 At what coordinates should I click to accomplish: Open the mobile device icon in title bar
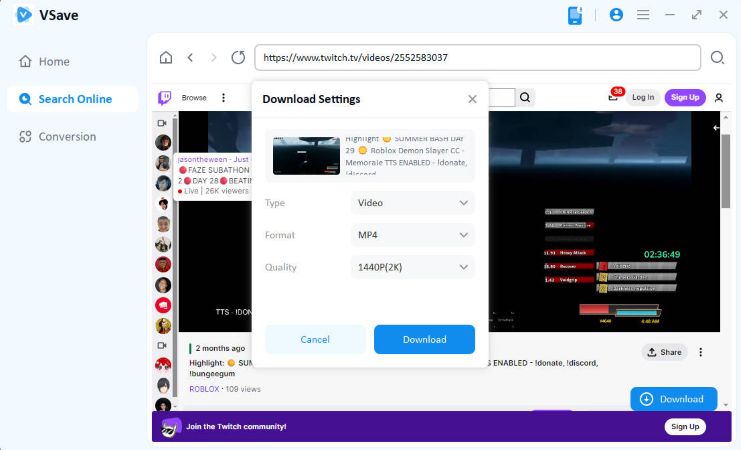pos(575,15)
